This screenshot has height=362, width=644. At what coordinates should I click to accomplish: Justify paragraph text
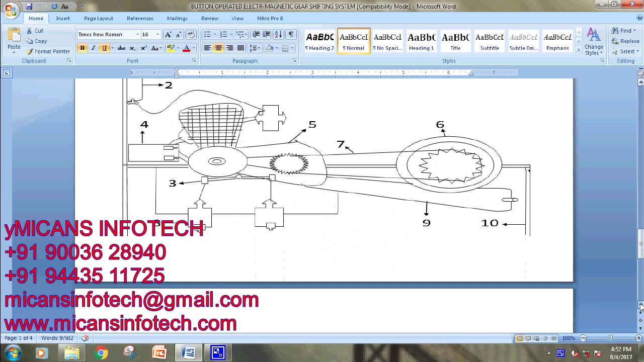tap(240, 48)
